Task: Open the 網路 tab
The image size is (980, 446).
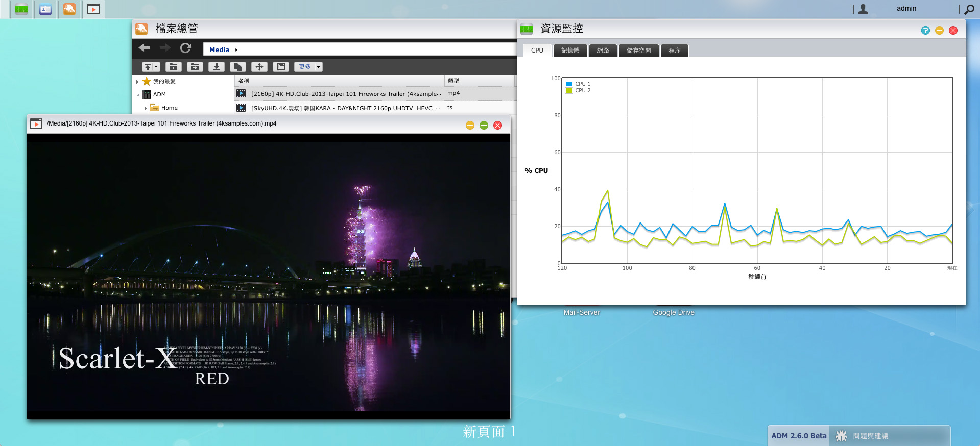Action: pyautogui.click(x=603, y=51)
